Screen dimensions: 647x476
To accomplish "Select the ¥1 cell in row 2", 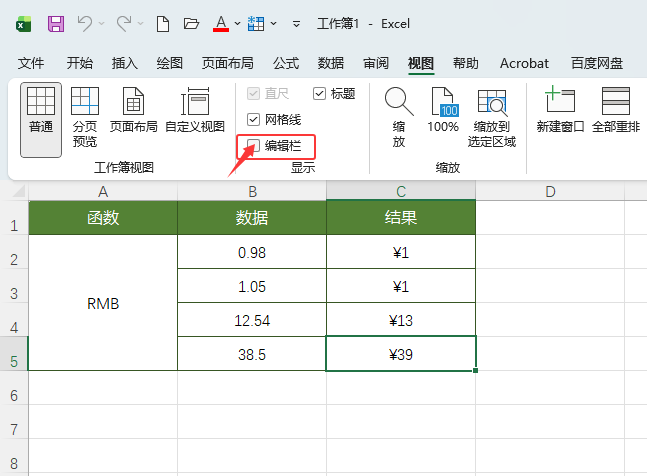I will tap(401, 252).
